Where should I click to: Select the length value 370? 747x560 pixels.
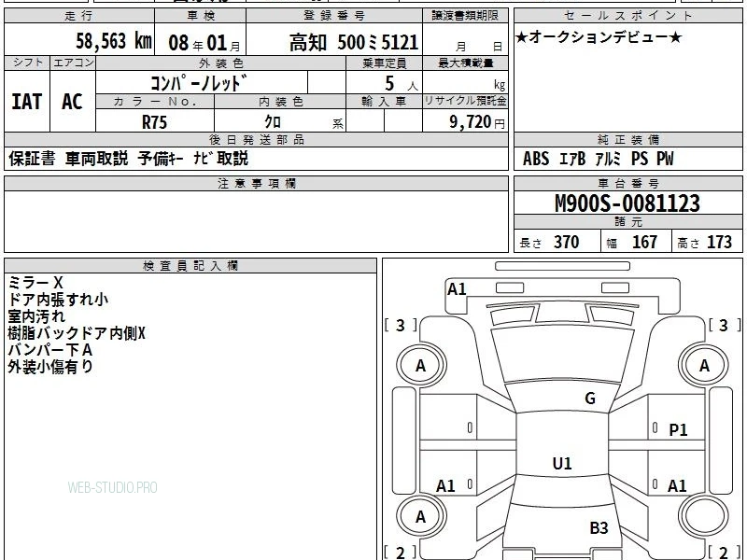tap(567, 242)
